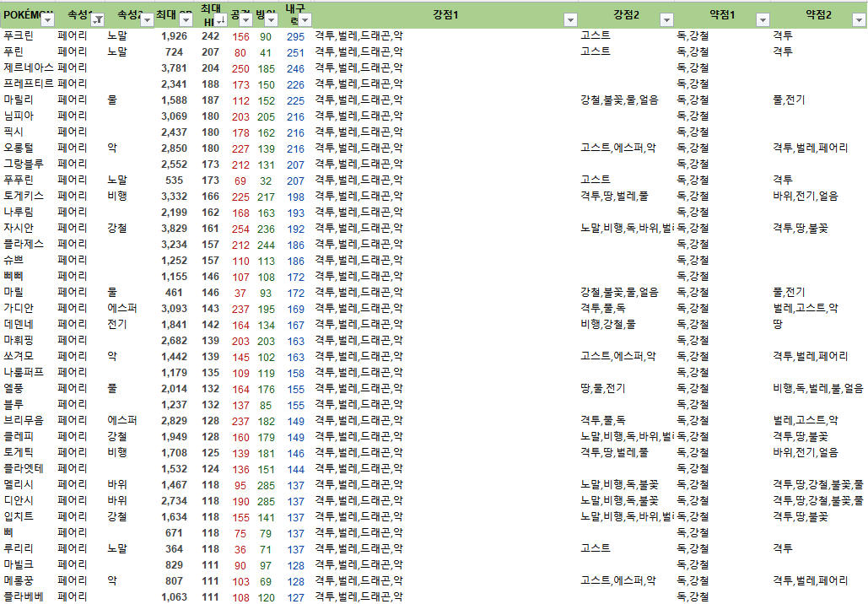Screen dimensions: 868x604
Task: Open the 속성2 column filter dropdown
Action: tap(147, 20)
